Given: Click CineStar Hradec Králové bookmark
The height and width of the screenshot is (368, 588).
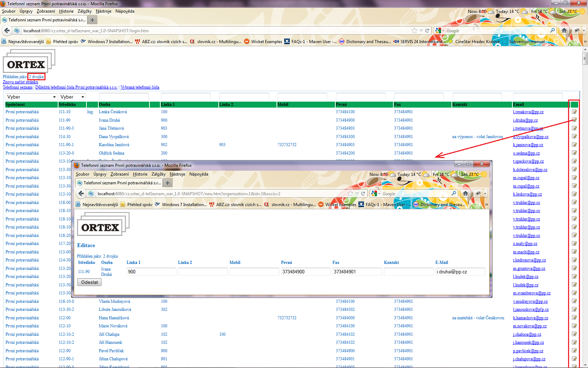Looking at the screenshot, I should click(474, 42).
